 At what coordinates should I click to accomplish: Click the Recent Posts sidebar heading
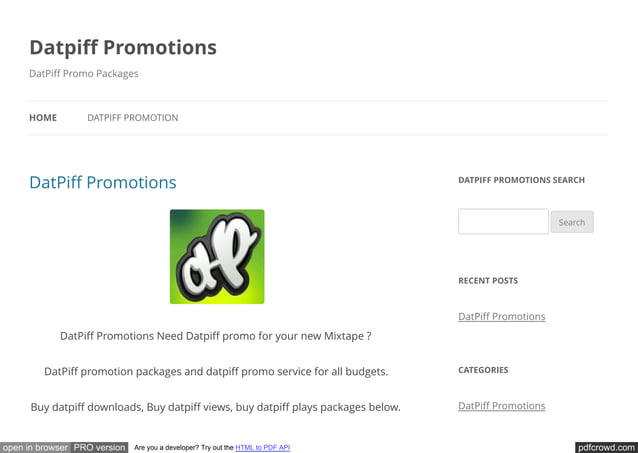(x=488, y=281)
